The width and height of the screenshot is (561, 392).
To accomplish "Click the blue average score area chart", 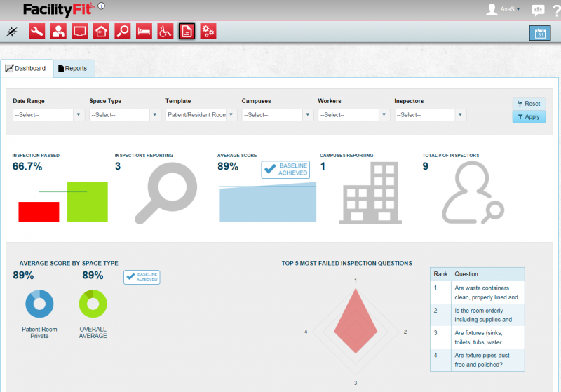I will 268,202.
